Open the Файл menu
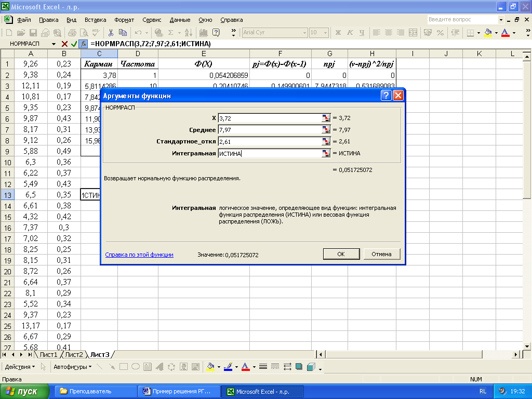 [24, 20]
